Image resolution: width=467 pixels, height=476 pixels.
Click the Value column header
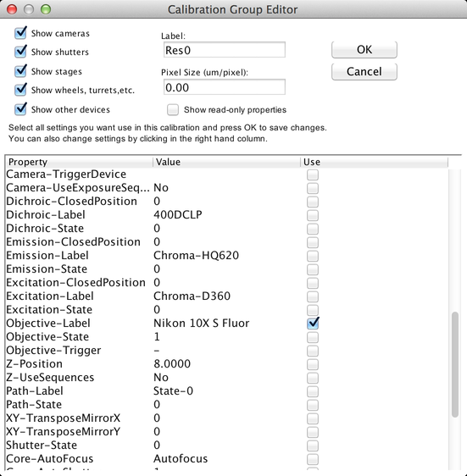coord(226,162)
